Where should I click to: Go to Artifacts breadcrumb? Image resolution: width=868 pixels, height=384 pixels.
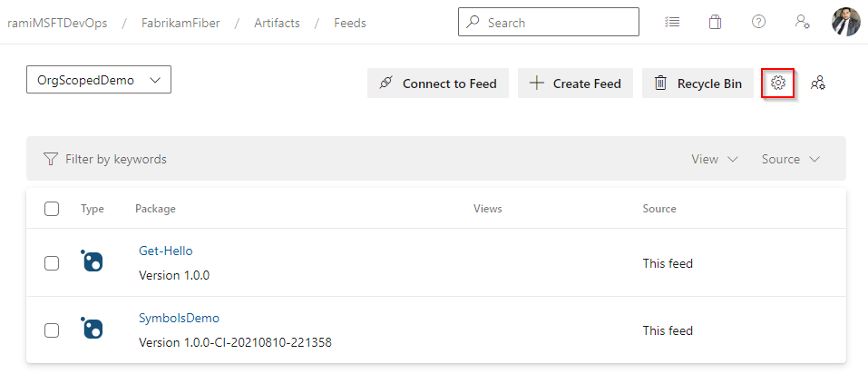pos(277,23)
